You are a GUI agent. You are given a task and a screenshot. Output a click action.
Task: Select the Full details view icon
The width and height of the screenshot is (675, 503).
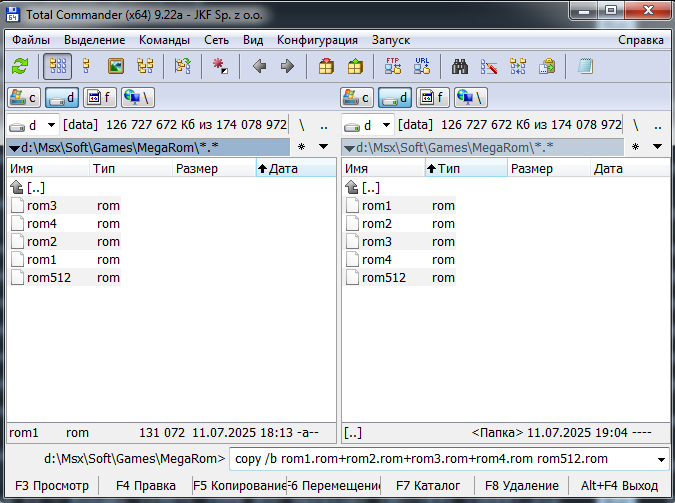tap(86, 66)
